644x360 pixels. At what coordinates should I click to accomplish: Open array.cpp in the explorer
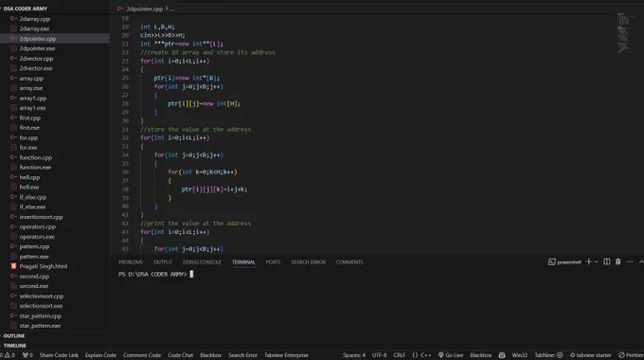tap(31, 78)
